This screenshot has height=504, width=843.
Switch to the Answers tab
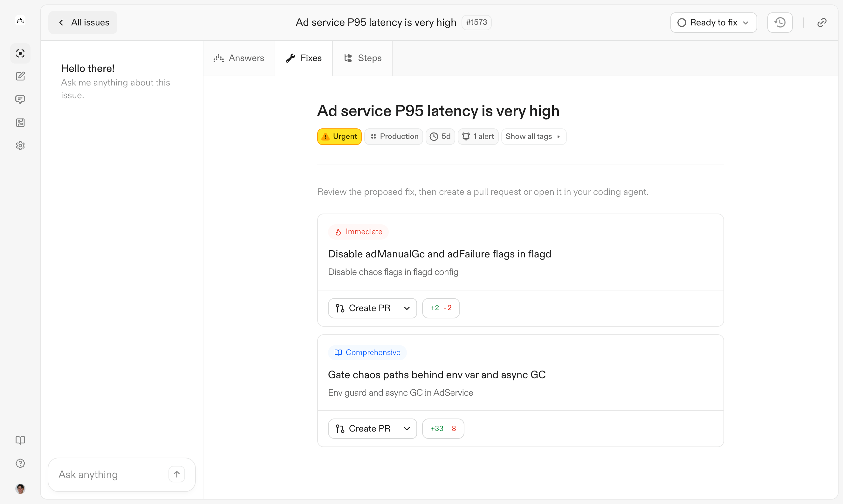[x=239, y=58]
